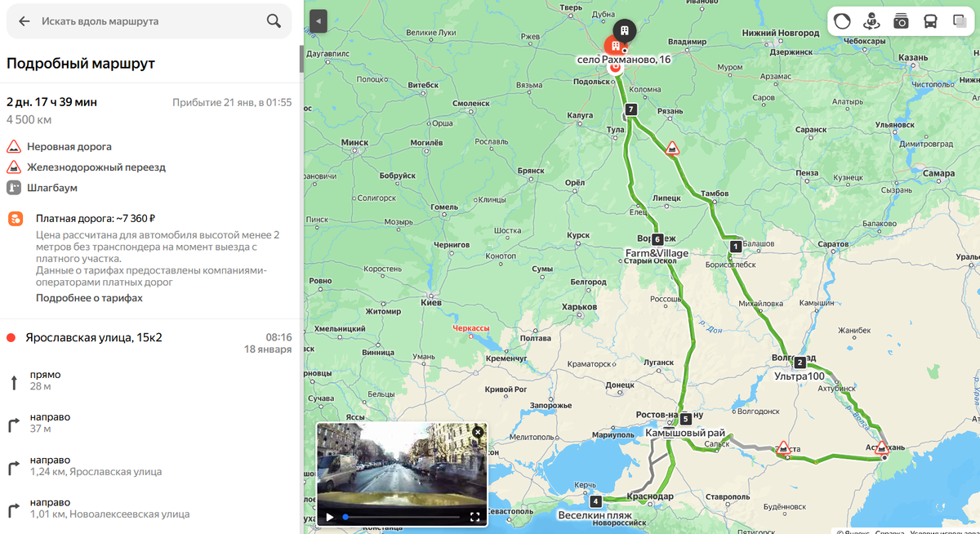The image size is (980, 534).
Task: Open the street photos camera layer
Action: point(901,21)
